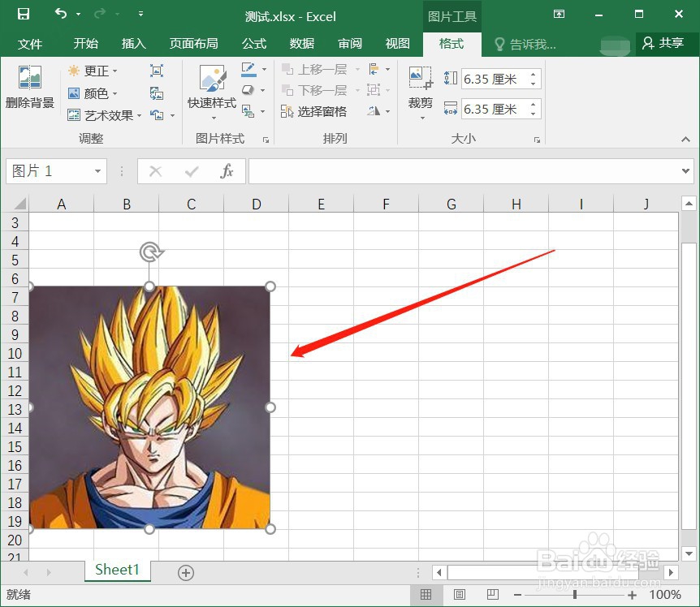Switch to the Insert (插入) tab
This screenshot has width=700, height=607.
tap(134, 44)
